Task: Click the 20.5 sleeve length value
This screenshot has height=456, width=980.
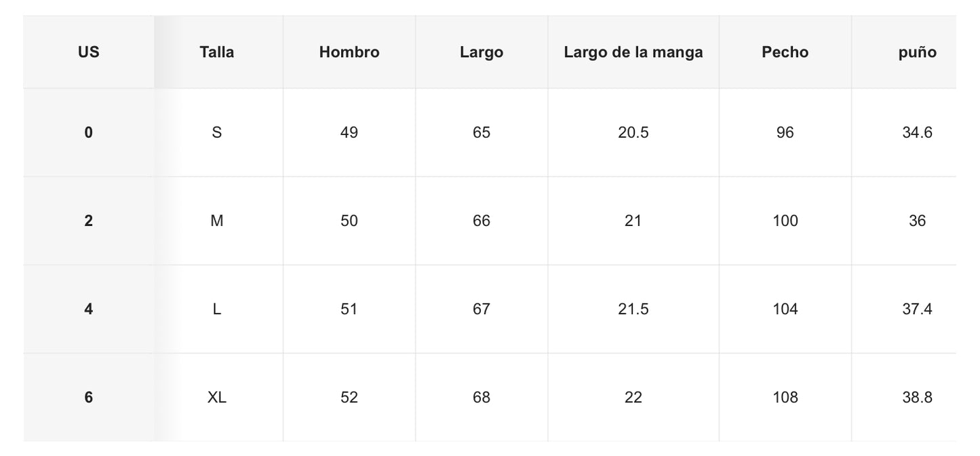Action: [633, 132]
